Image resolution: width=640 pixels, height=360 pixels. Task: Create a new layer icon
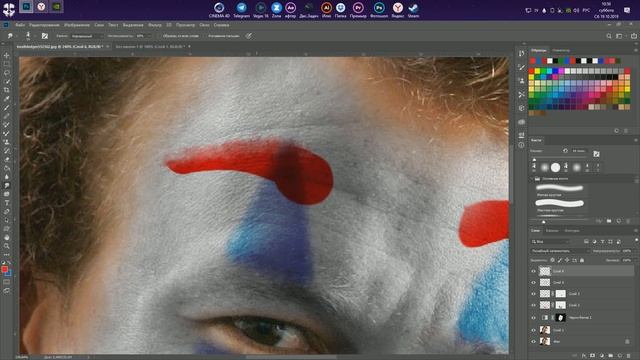tap(620, 356)
